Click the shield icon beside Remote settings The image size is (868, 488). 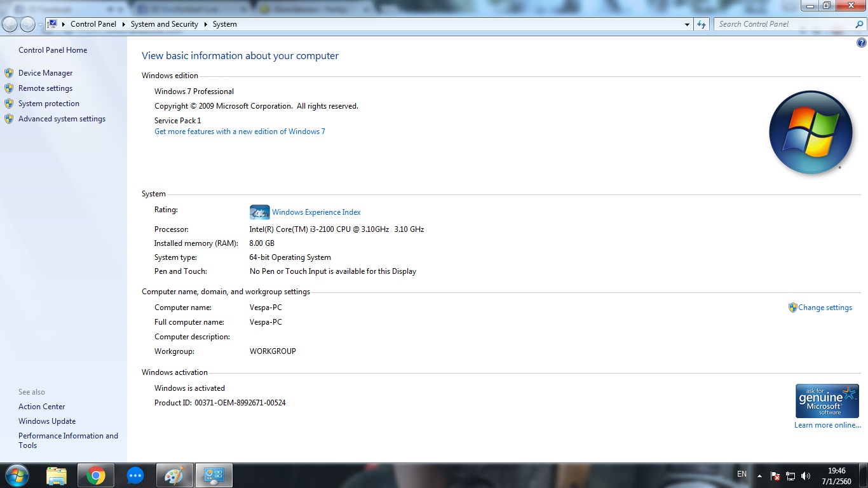pyautogui.click(x=9, y=88)
